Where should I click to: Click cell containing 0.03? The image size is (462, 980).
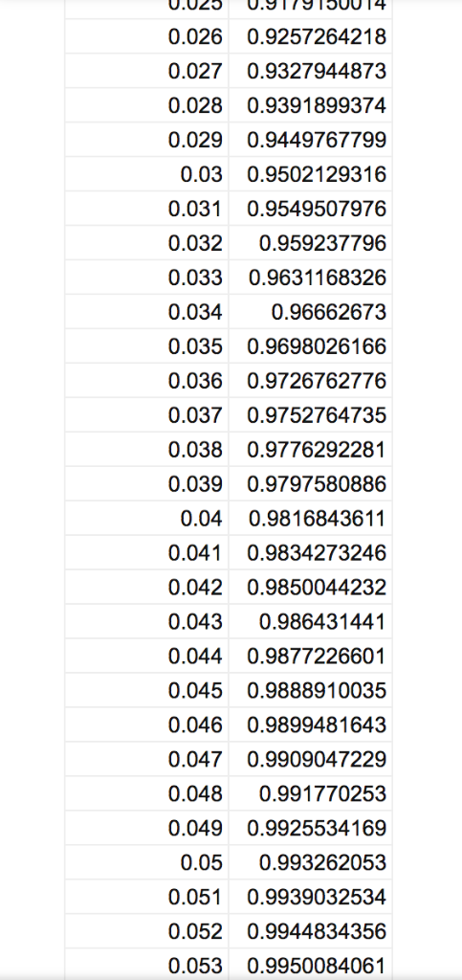pyautogui.click(x=146, y=174)
